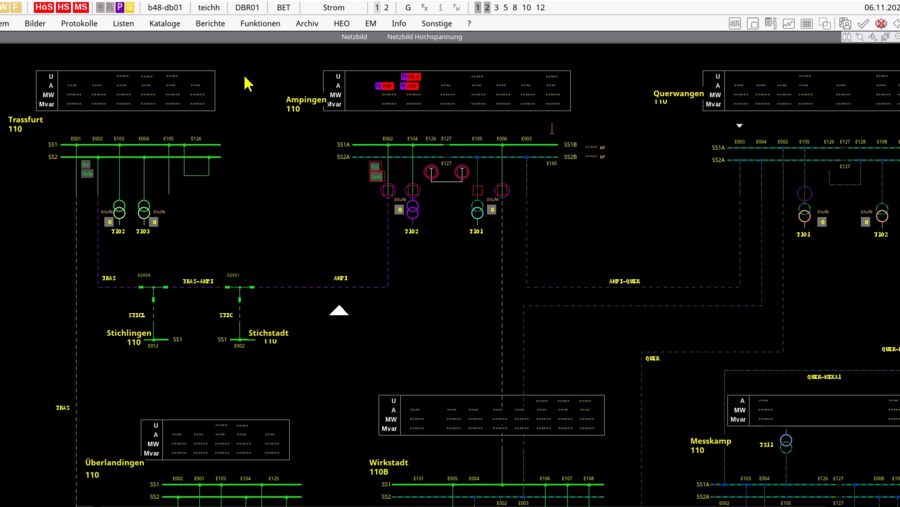Click the orange transformer T301 symbol at Querwangen
900x507 pixels.
click(804, 213)
